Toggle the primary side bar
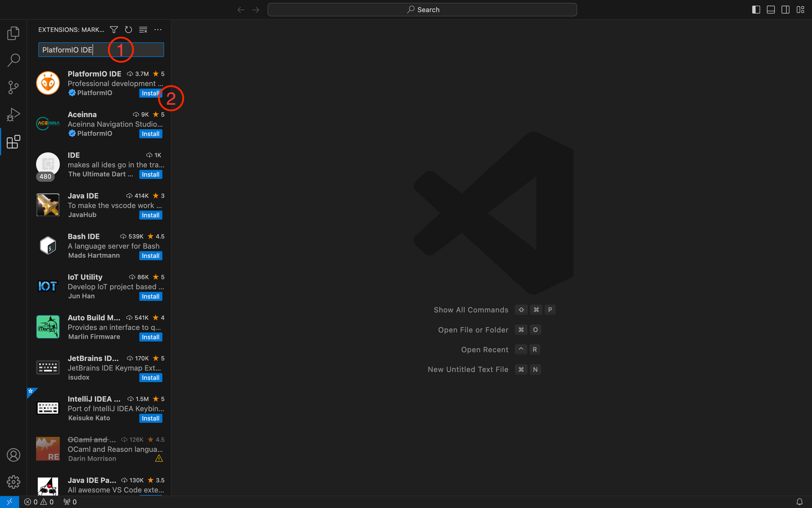Screen dimensions: 812x508 click(x=756, y=10)
